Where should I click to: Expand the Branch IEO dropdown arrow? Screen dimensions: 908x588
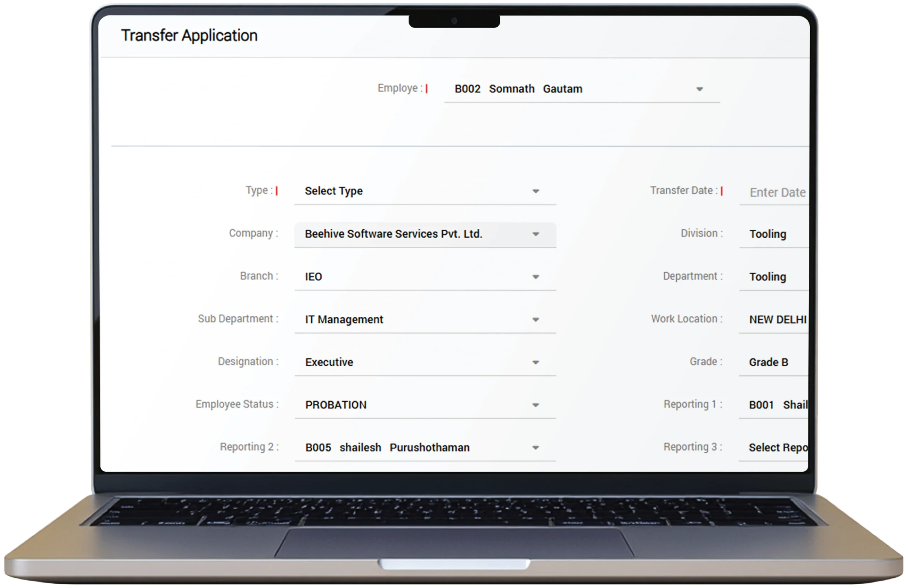pos(536,277)
